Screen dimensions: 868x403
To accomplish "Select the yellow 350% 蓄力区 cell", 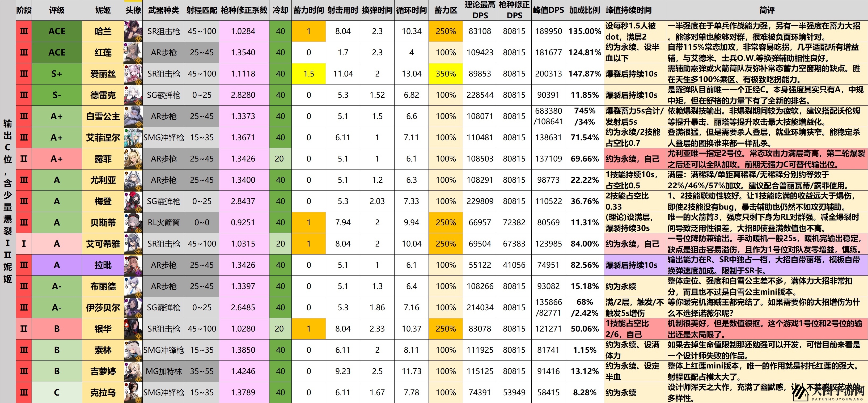I will [x=446, y=74].
